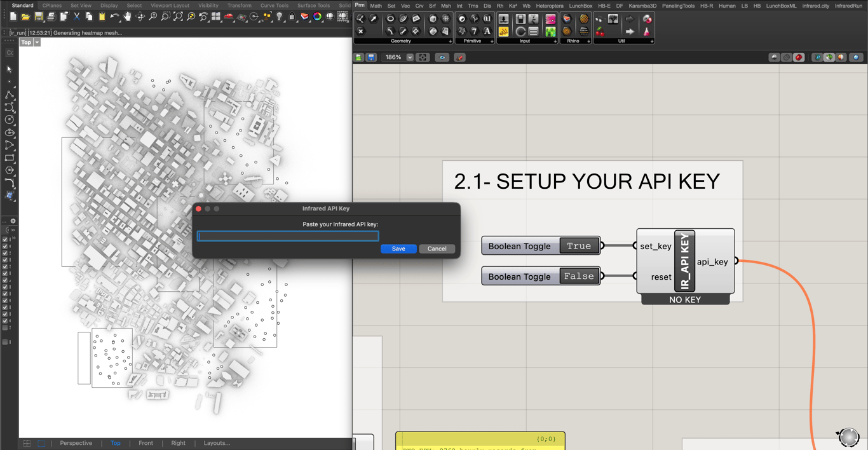868x450 pixels.
Task: Toggle the Boolean Toggle showing False
Action: coord(541,276)
